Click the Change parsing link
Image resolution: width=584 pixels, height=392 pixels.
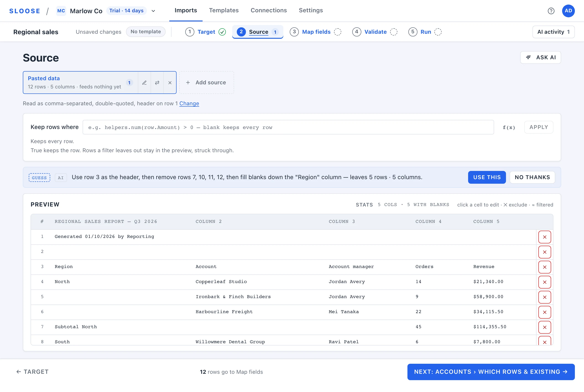(189, 103)
